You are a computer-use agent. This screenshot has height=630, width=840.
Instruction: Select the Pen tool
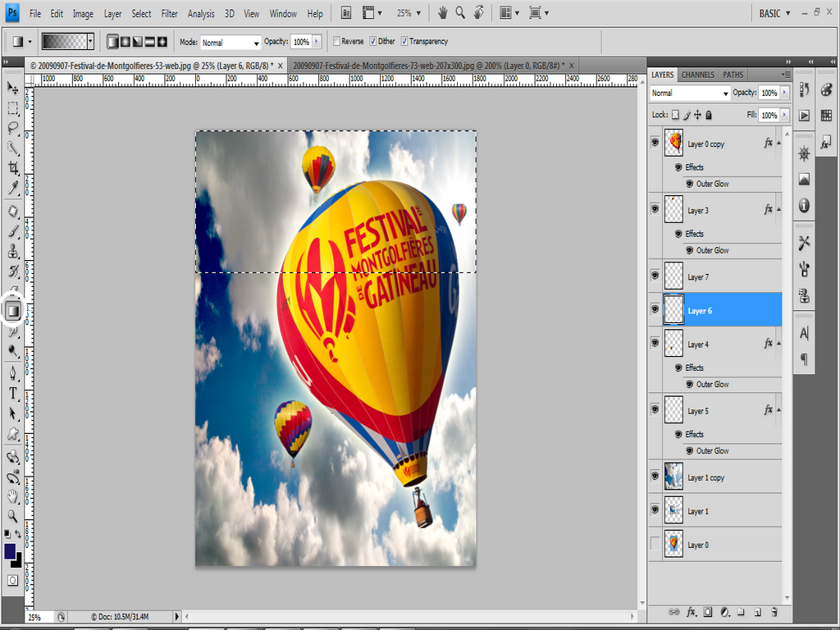pos(13,373)
